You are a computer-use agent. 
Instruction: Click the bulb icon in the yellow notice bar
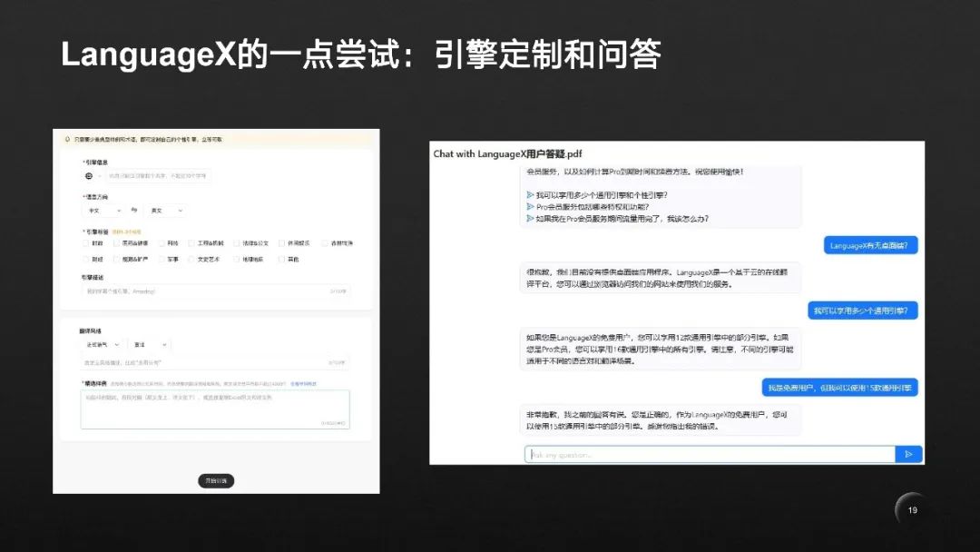pyautogui.click(x=67, y=140)
